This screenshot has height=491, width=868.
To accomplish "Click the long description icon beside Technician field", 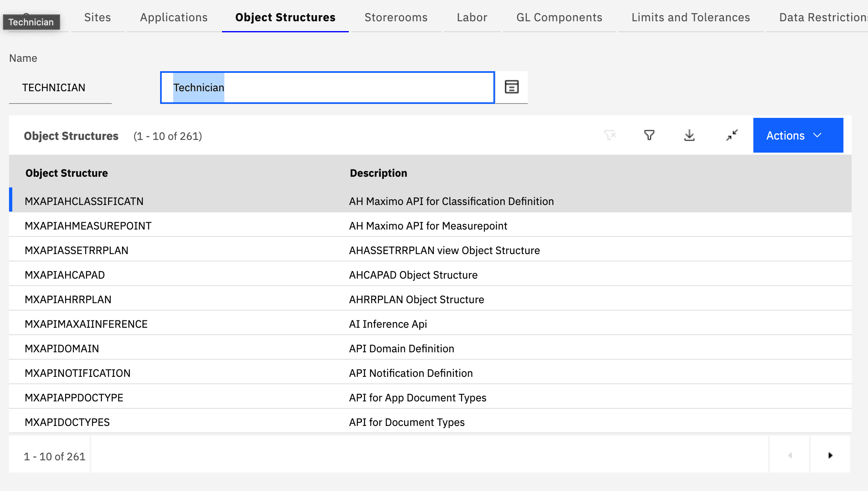I will point(511,87).
